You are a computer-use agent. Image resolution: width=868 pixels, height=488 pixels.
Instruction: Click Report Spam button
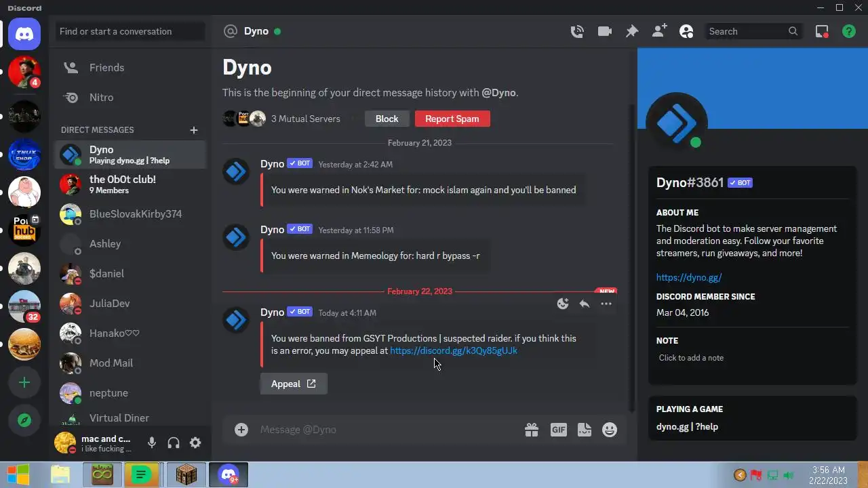coord(452,119)
